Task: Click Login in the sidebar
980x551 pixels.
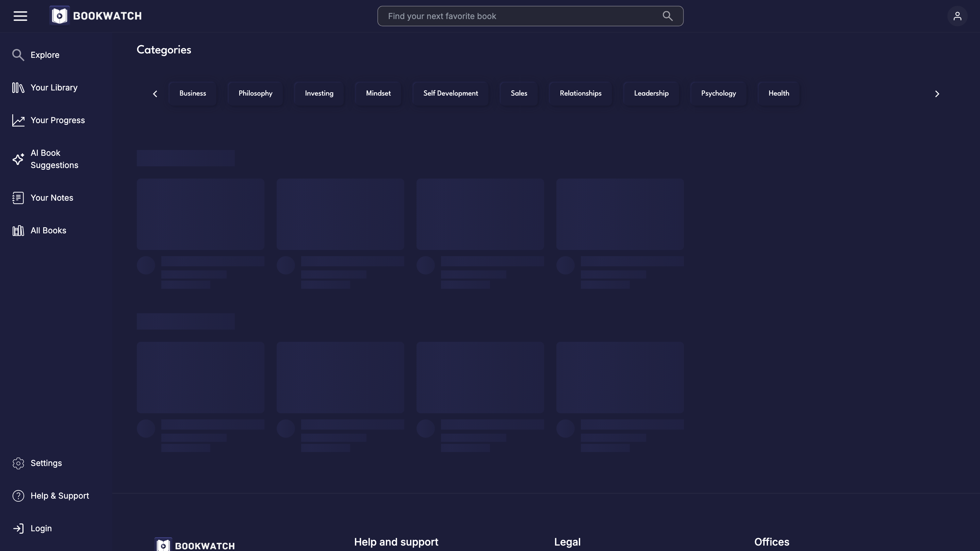Action: (41, 529)
